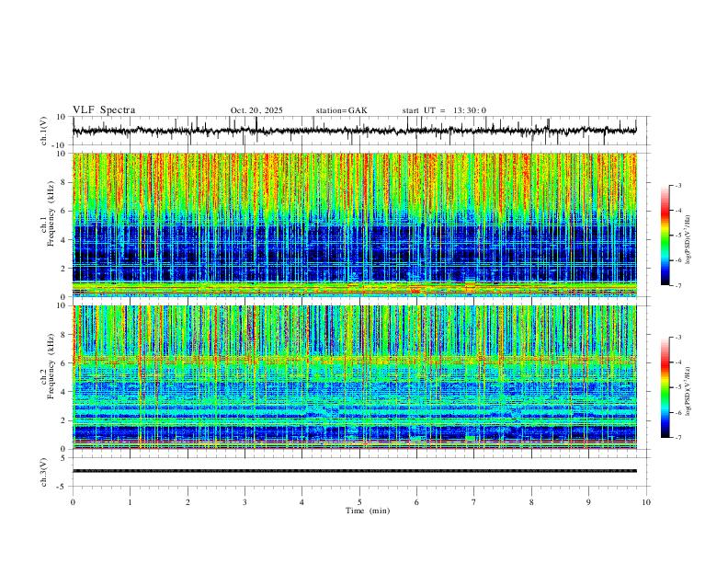
Task: Click the ch.2 PSD color bar
Action: click(x=665, y=387)
